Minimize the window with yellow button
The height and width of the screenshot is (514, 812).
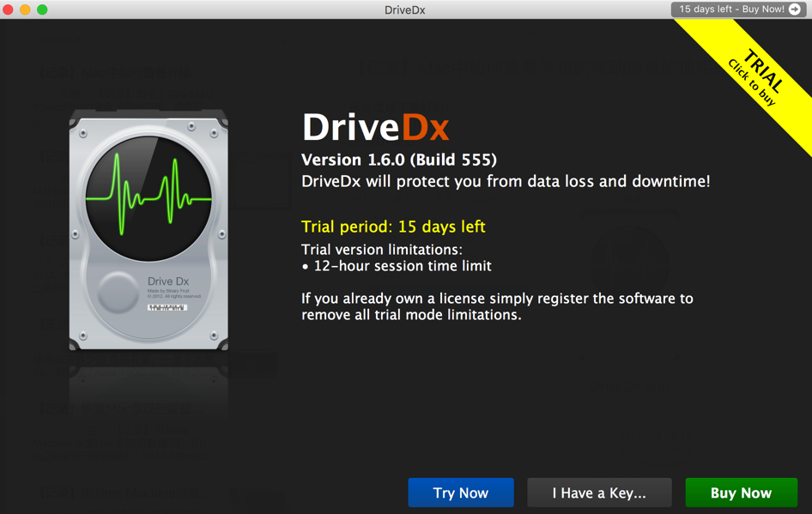click(x=25, y=9)
